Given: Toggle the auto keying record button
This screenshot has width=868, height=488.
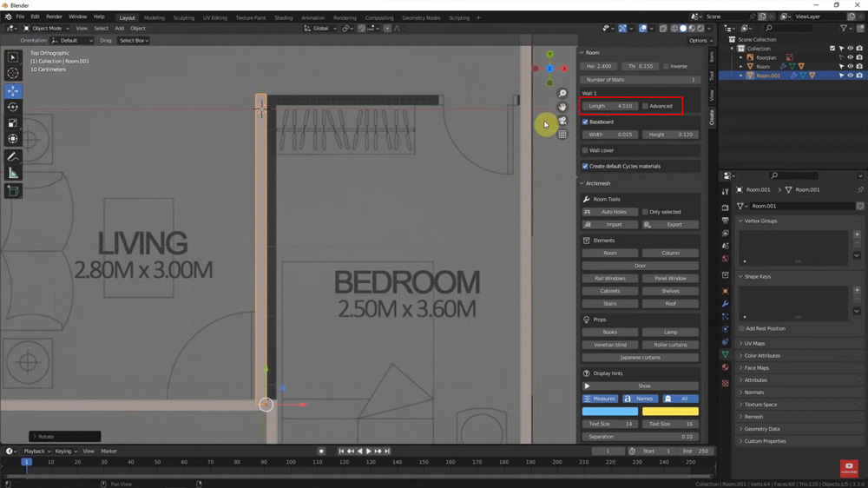Looking at the screenshot, I should coord(321,451).
